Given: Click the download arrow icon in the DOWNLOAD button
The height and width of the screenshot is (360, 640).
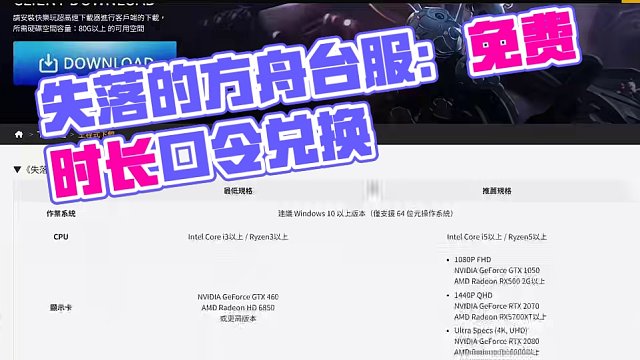Looking at the screenshot, I should [x=48, y=64].
